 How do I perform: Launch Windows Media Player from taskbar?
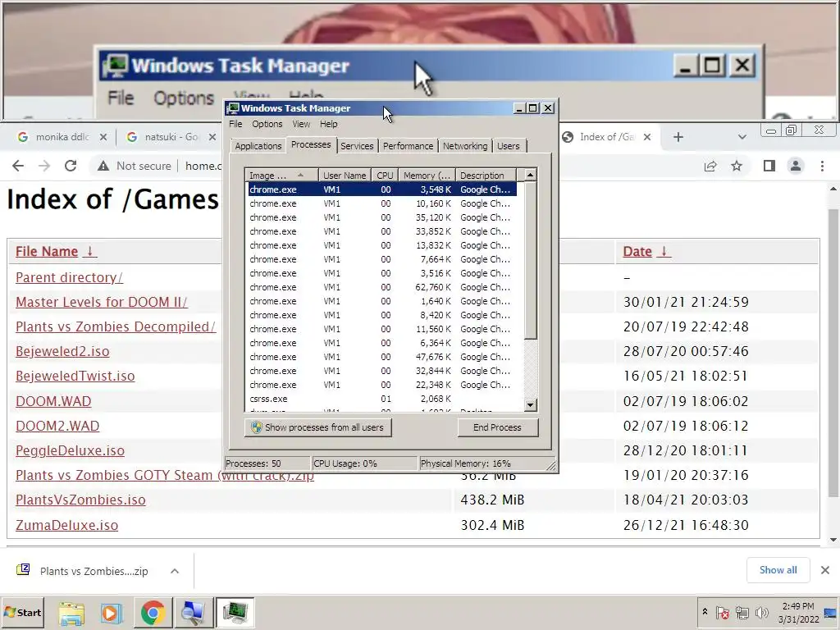pos(112,613)
